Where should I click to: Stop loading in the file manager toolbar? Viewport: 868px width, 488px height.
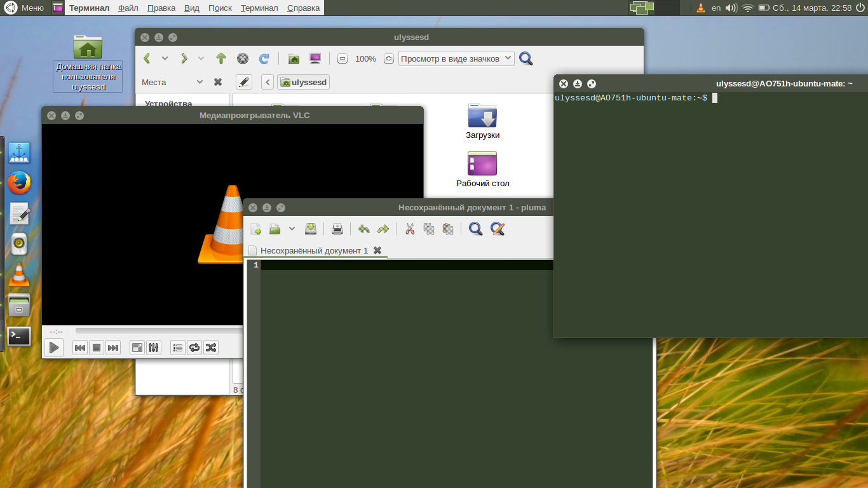[242, 58]
